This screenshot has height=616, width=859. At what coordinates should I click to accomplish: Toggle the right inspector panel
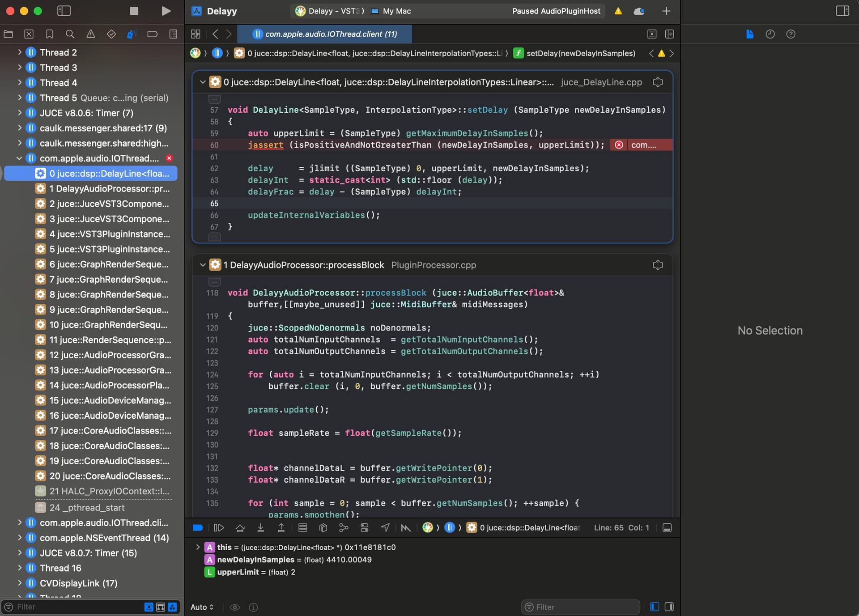[x=842, y=11]
